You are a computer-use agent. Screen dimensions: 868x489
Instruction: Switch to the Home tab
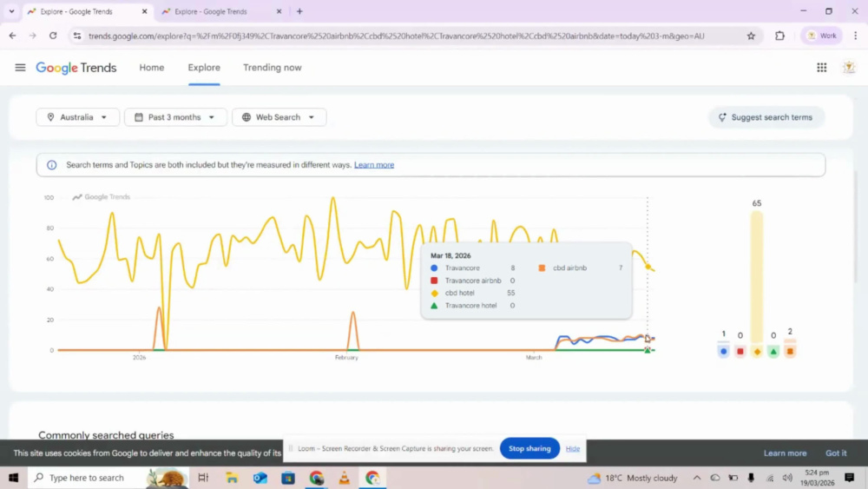pyautogui.click(x=152, y=68)
